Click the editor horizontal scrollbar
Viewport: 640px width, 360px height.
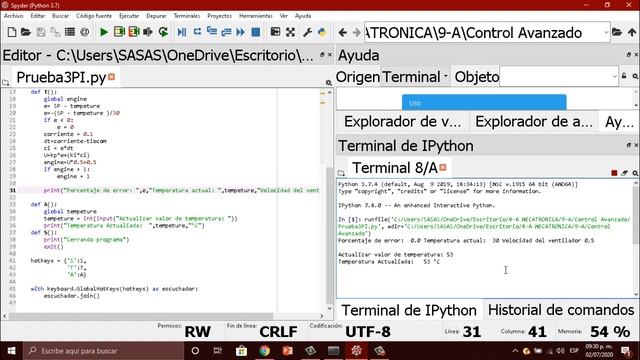point(141,316)
